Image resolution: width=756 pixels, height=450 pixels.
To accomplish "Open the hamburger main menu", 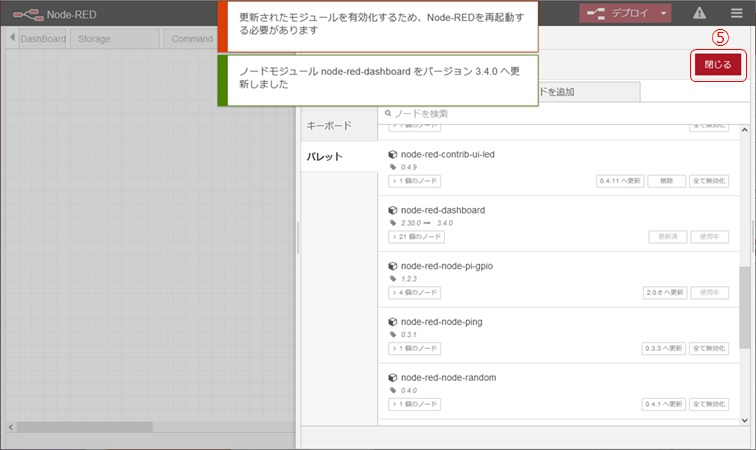I will 736,14.
